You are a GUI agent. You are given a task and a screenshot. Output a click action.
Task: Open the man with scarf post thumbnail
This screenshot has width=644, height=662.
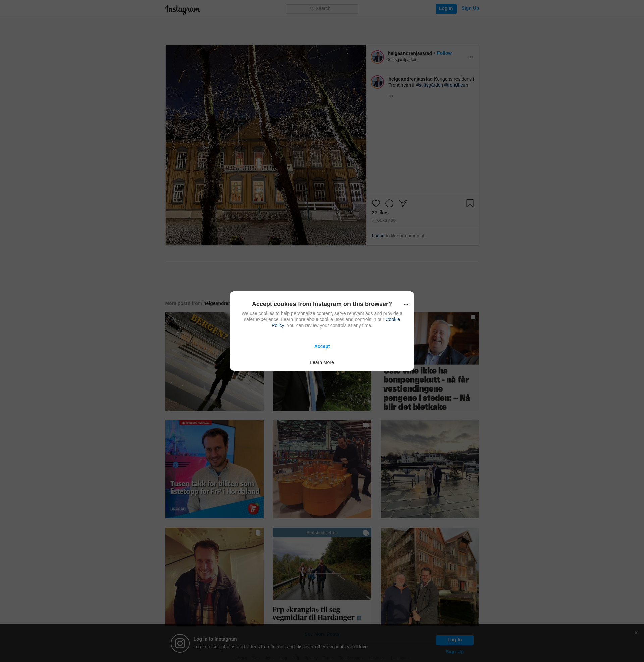tap(214, 576)
